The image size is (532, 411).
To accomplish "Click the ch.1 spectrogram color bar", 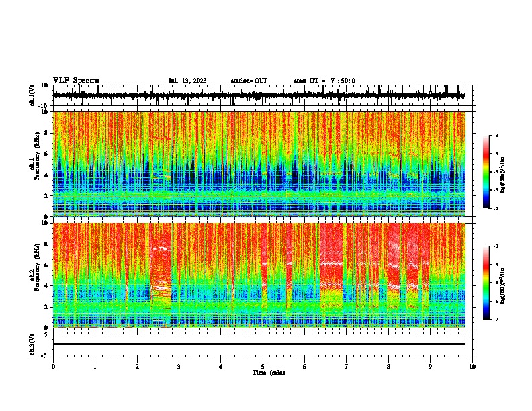I will (486, 172).
